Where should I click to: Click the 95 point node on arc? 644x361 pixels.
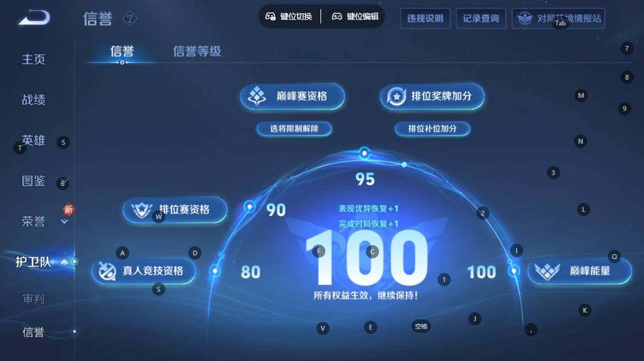(x=365, y=153)
